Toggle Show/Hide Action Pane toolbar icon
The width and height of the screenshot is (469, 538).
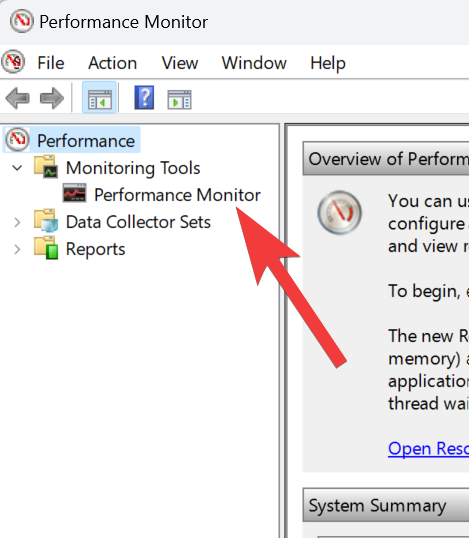179,100
